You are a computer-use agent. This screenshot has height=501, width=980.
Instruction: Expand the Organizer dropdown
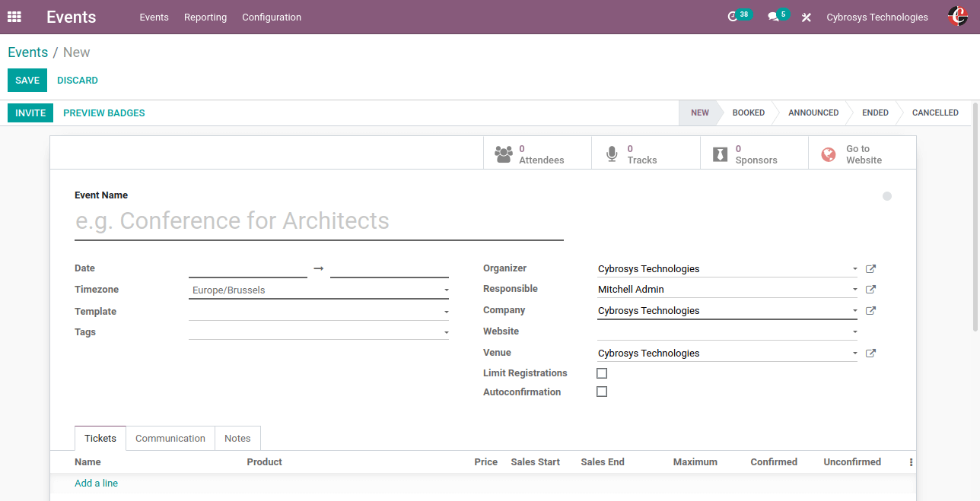click(x=855, y=269)
